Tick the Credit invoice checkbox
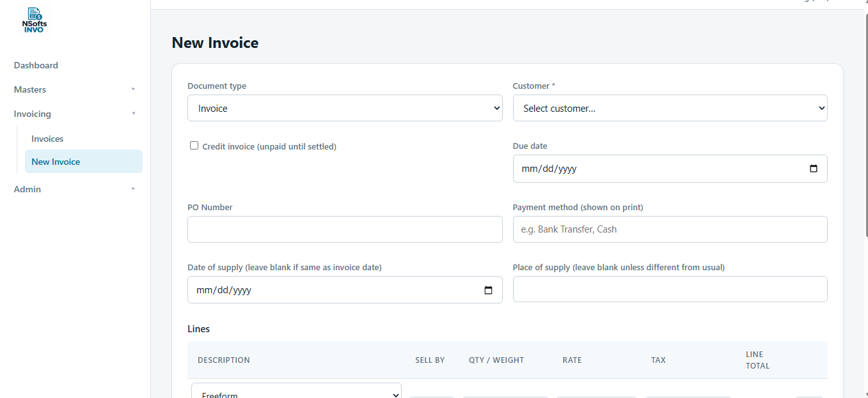Screen dimensions: 868x398 [x=194, y=146]
